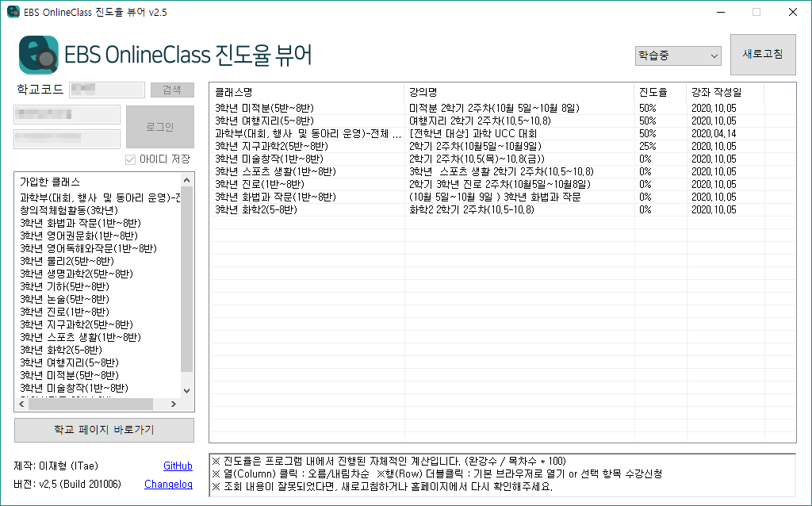
Task: Click class list scroll right arrow
Action: 174,404
